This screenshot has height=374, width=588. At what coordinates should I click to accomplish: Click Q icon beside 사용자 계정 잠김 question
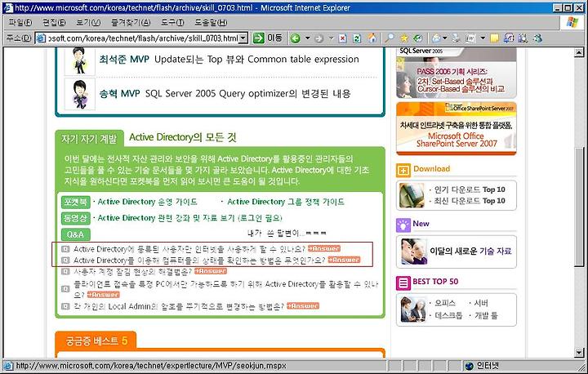point(65,271)
